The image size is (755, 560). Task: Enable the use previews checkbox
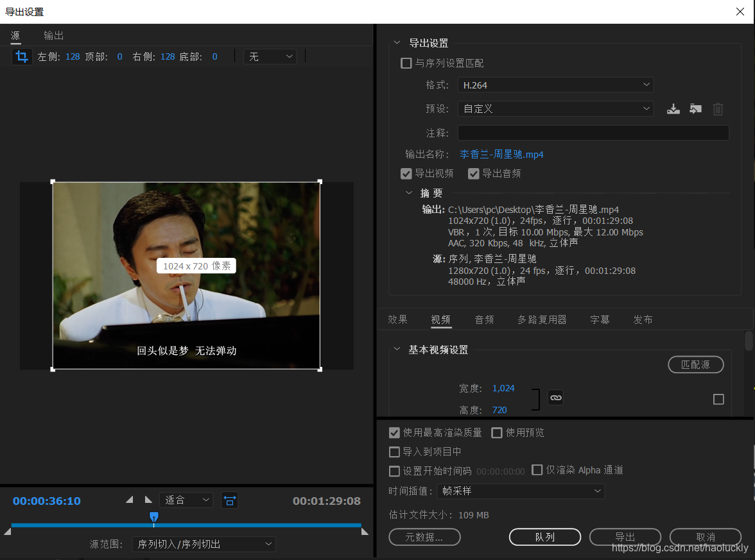coord(496,432)
